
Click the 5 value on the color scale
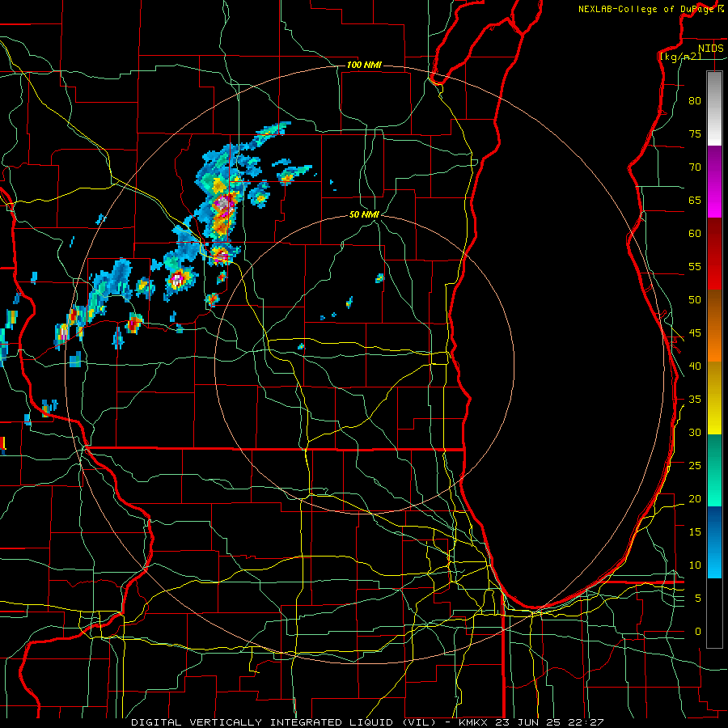click(x=698, y=599)
